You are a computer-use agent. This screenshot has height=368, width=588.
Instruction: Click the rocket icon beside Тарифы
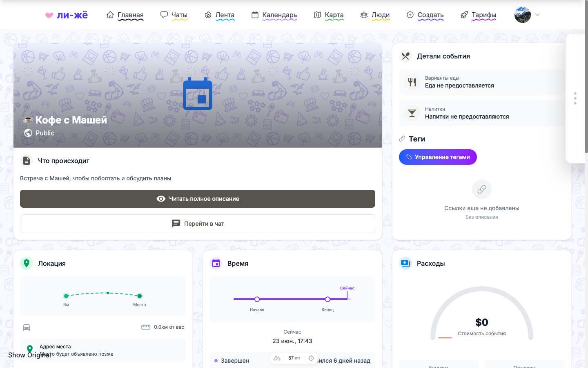tap(464, 15)
